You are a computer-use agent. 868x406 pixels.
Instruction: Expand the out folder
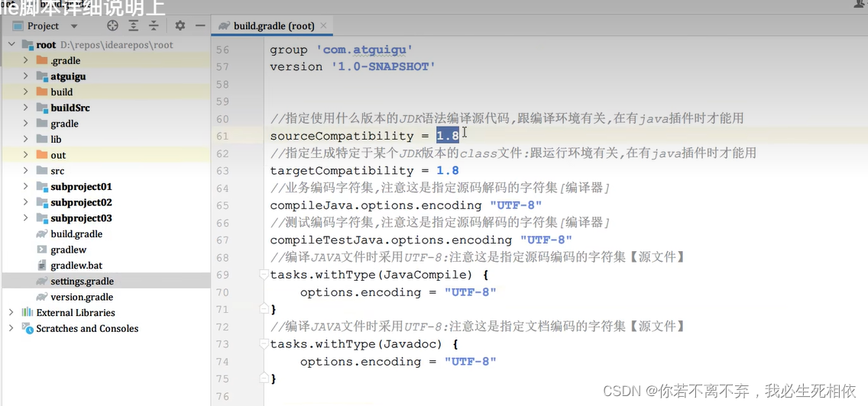pos(25,155)
